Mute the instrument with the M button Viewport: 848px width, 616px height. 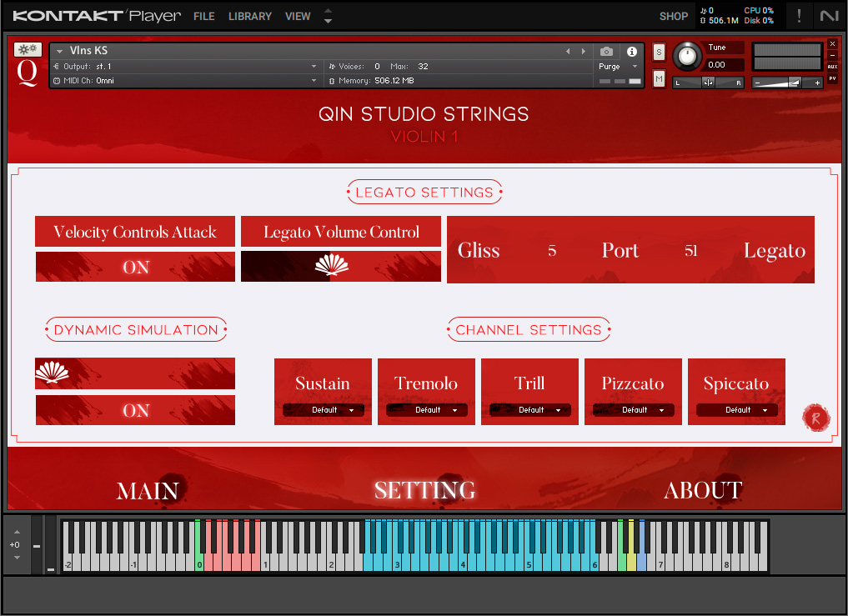tap(659, 79)
